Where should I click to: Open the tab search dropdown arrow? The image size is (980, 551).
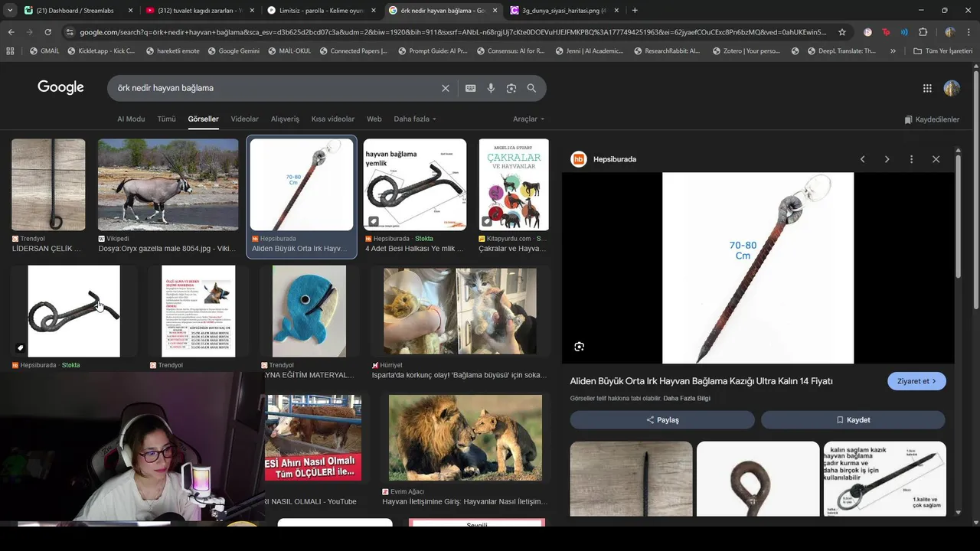(x=10, y=10)
